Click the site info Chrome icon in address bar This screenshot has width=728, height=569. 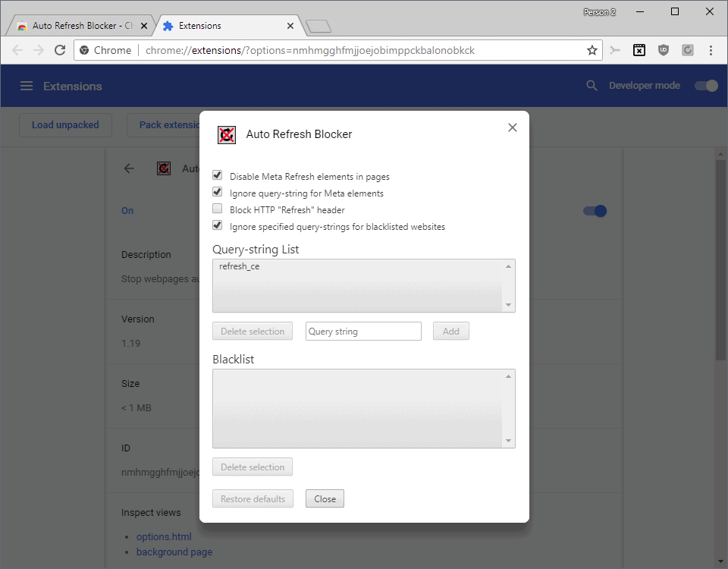pos(84,50)
